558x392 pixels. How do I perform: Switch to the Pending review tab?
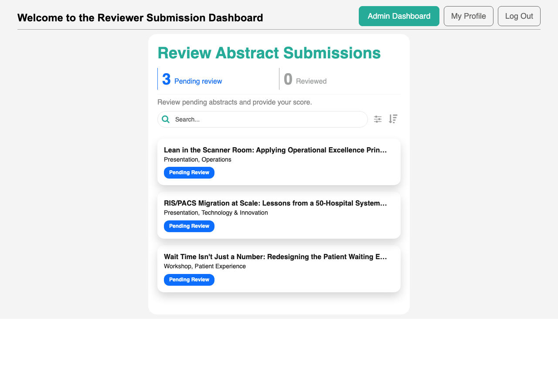pos(218,79)
